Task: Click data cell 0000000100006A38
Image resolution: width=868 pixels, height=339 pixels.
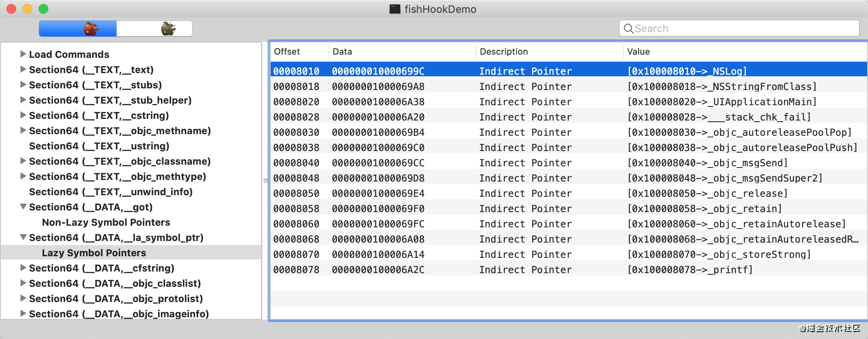Action: (378, 102)
